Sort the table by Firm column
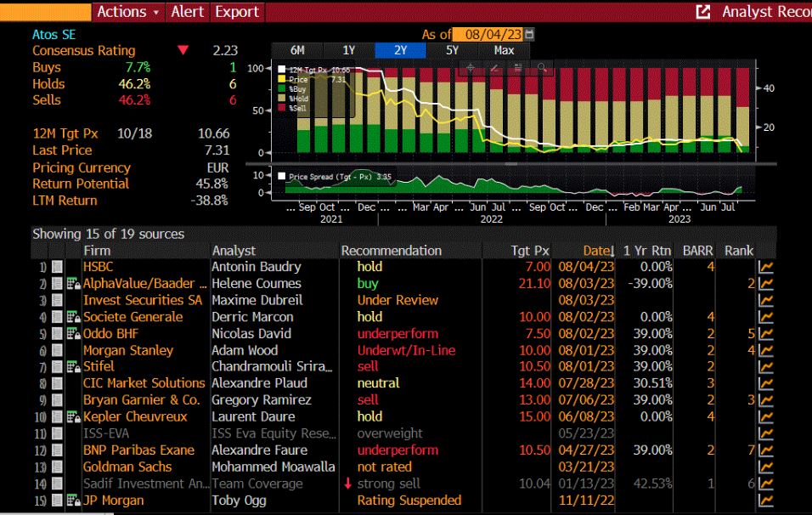 click(x=97, y=251)
